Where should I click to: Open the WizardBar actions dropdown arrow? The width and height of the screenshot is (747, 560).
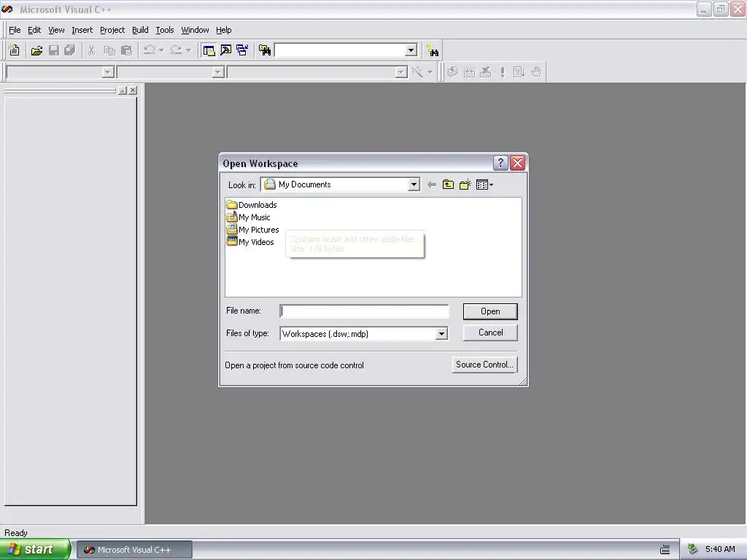click(x=430, y=72)
